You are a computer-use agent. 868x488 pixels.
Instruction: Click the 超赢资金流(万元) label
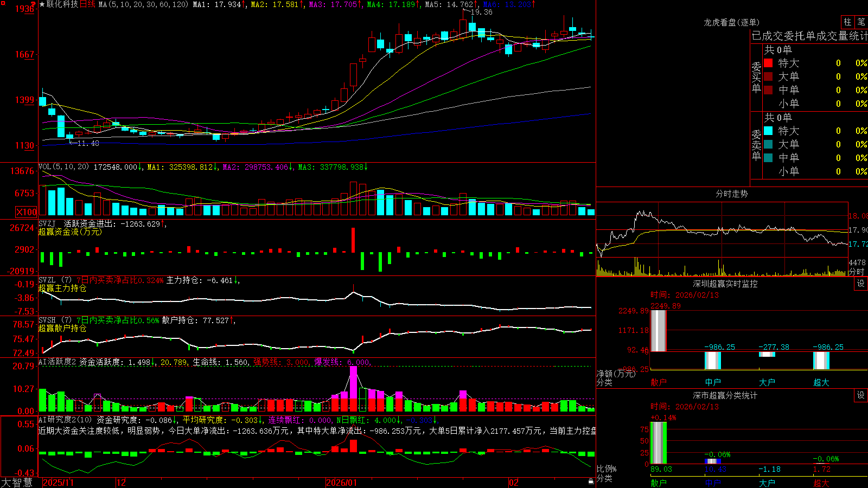click(x=70, y=232)
